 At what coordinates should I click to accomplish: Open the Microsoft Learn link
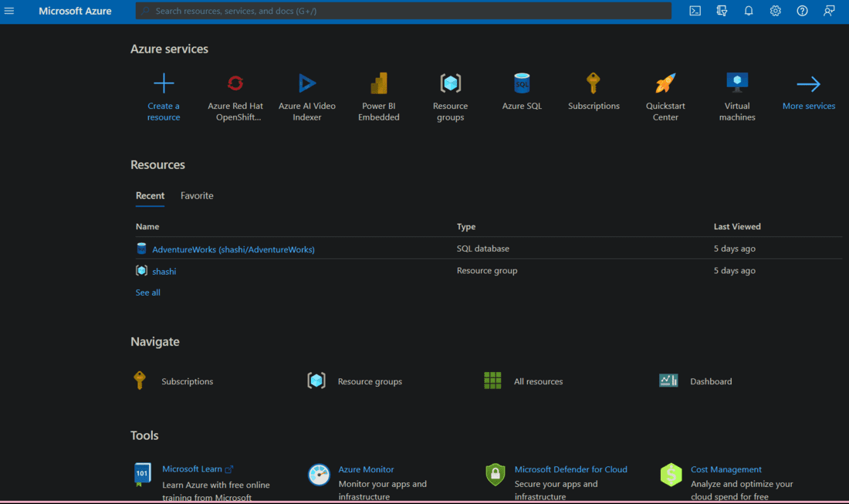[192, 469]
